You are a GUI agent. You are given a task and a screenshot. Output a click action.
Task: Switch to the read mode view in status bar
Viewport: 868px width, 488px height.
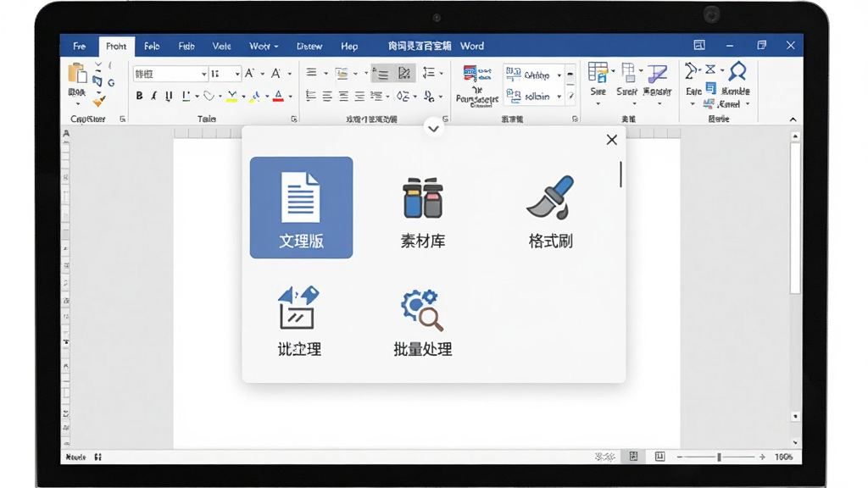pyautogui.click(x=659, y=457)
